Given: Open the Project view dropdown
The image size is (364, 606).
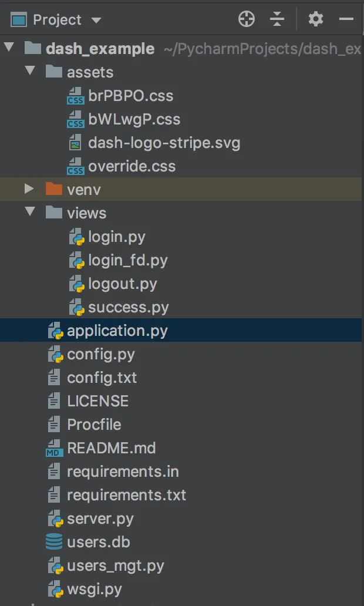Looking at the screenshot, I should (x=96, y=20).
